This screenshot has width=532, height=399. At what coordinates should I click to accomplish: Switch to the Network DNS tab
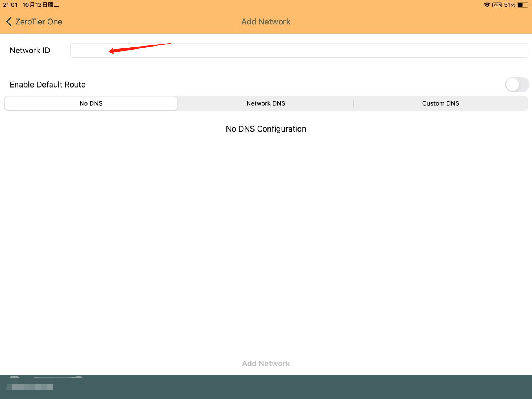[x=266, y=103]
